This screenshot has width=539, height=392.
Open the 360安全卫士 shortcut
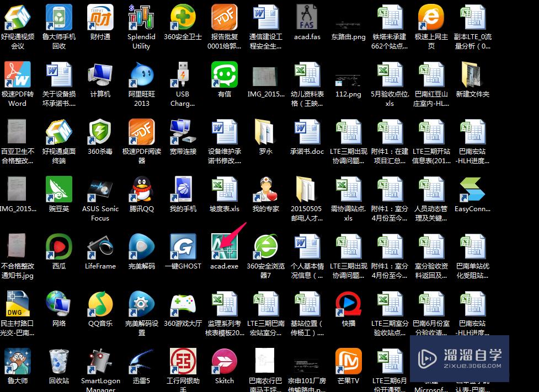pyautogui.click(x=183, y=17)
